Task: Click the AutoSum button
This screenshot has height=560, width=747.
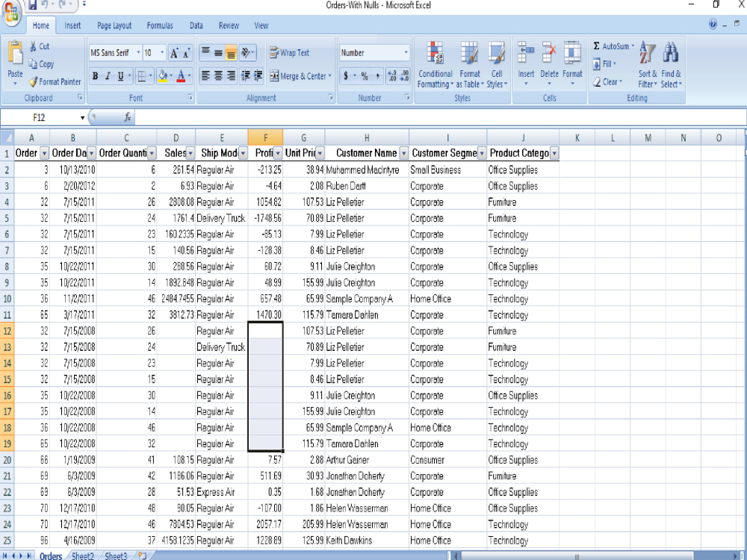Action: 613,46
